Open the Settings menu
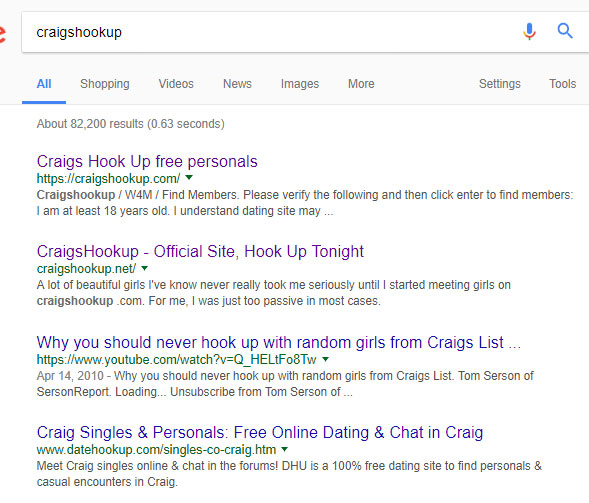The width and height of the screenshot is (589, 503). 500,84
